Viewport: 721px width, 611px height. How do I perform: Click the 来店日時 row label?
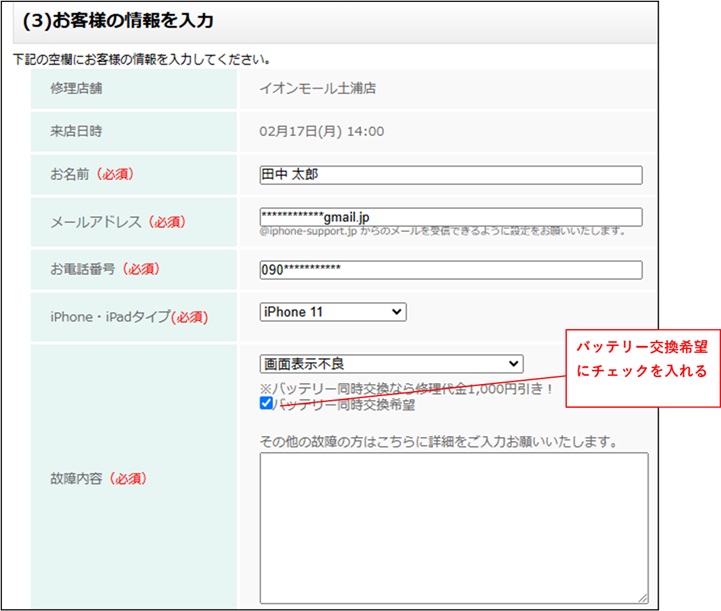pyautogui.click(x=77, y=131)
